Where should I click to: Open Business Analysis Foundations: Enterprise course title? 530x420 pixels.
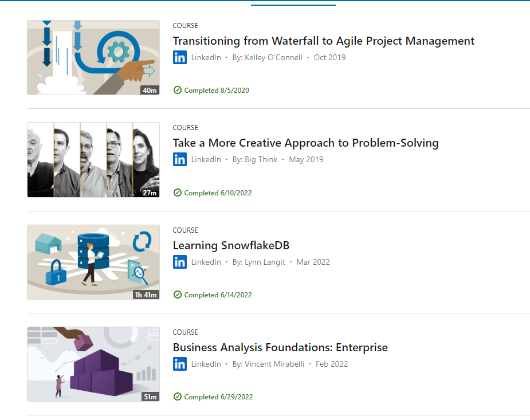tap(280, 347)
